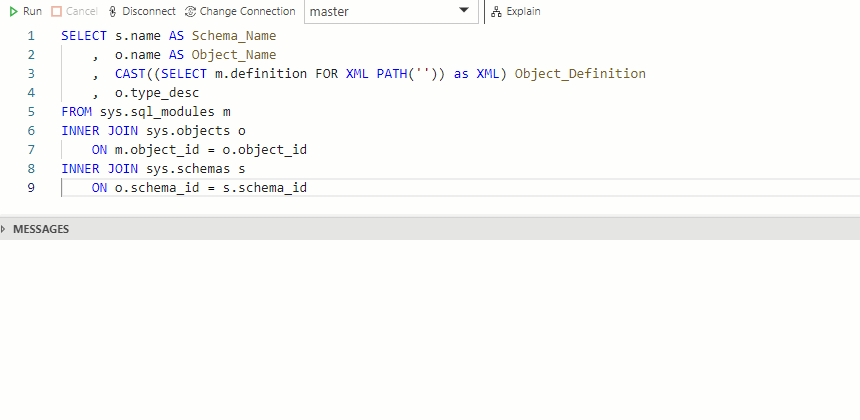Expand the MESSAGES panel triangle
The width and height of the screenshot is (860, 420).
click(x=3, y=229)
